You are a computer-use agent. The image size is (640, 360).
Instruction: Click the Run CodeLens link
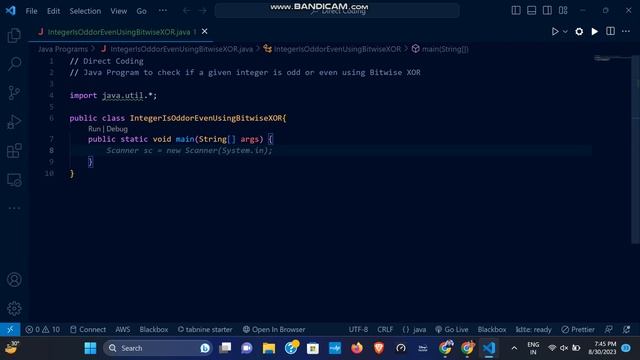94,129
